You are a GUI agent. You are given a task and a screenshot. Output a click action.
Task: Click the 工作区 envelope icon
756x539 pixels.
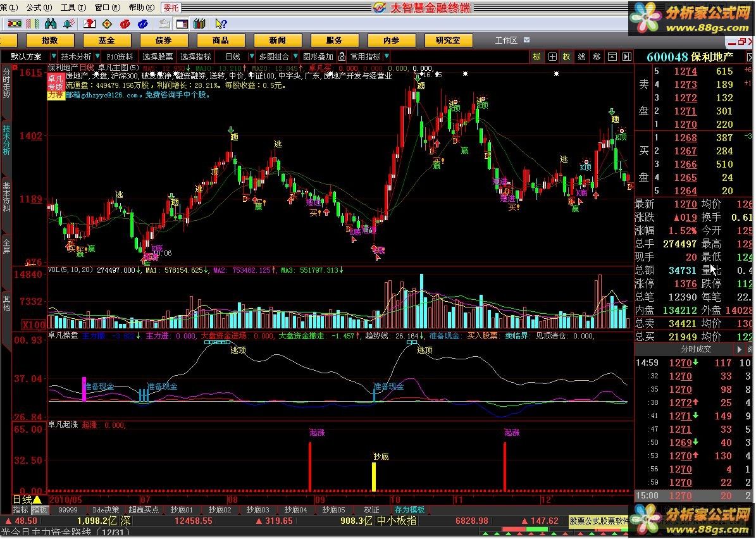point(526,40)
